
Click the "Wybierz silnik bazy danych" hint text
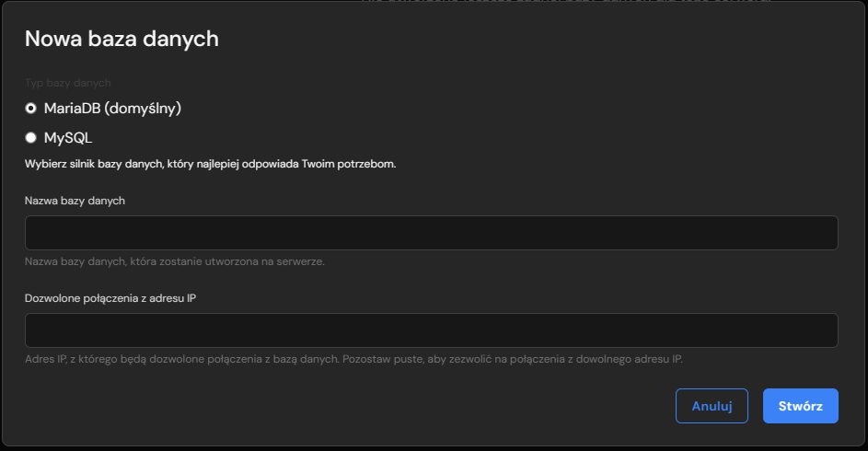click(x=210, y=165)
